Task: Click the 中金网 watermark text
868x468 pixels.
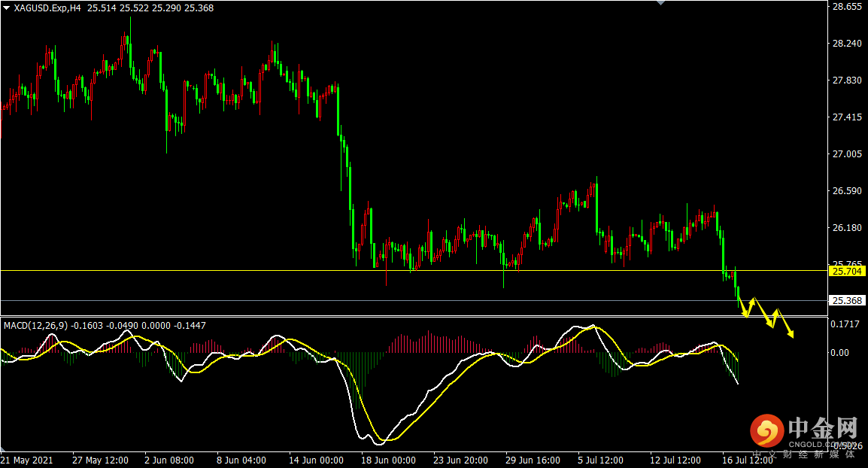Action: pyautogui.click(x=822, y=428)
